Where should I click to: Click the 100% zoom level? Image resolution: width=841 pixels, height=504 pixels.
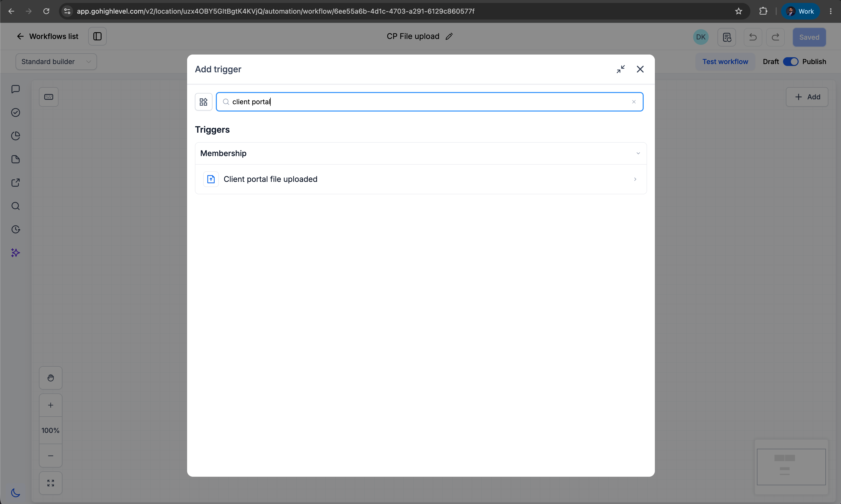click(51, 430)
